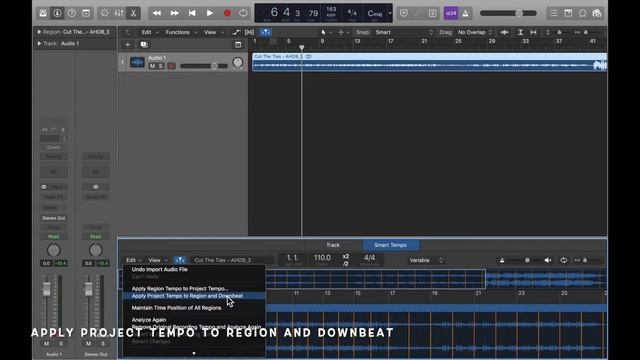The image size is (640, 360).
Task: Open the tracks area Edit menu
Action: coord(149,32)
